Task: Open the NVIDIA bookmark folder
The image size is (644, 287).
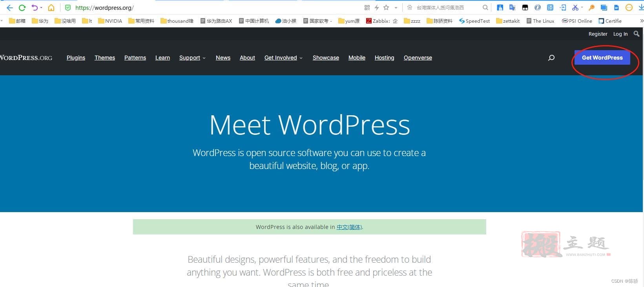Action: [110, 21]
